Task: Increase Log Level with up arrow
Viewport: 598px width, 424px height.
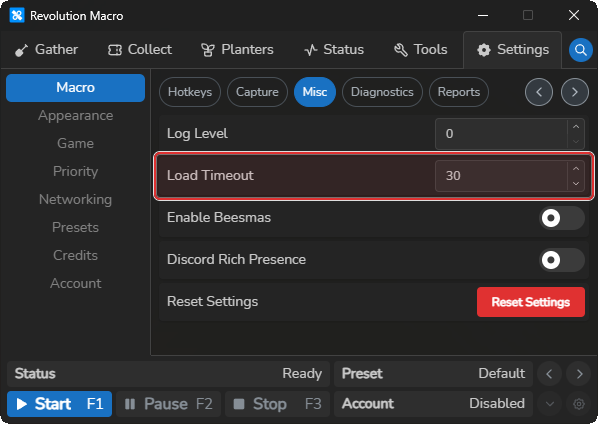Action: coord(576,127)
